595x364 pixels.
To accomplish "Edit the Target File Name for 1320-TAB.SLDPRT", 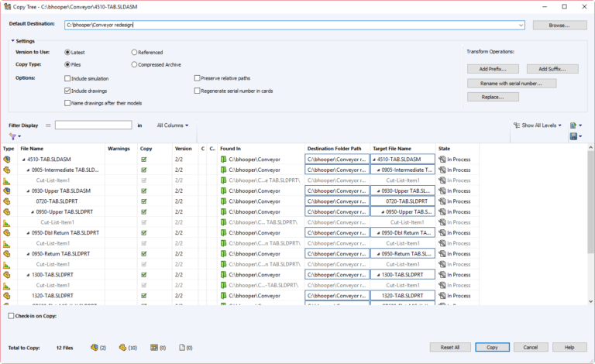I will [403, 296].
